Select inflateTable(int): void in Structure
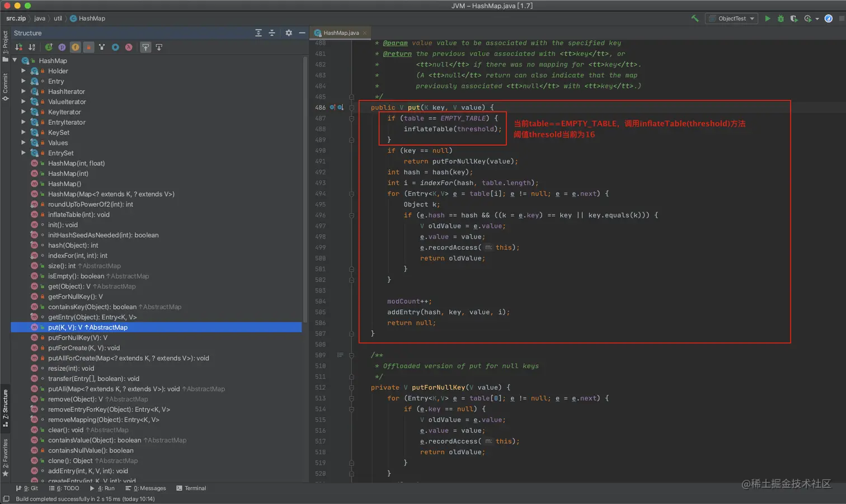The image size is (846, 504). tap(78, 215)
